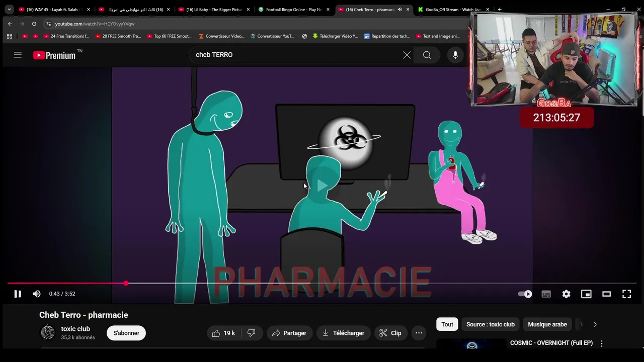The width and height of the screenshot is (644, 362).
Task: Open the COSMIC - OVERNIGHT thumbnail
Action: pyautogui.click(x=471, y=344)
